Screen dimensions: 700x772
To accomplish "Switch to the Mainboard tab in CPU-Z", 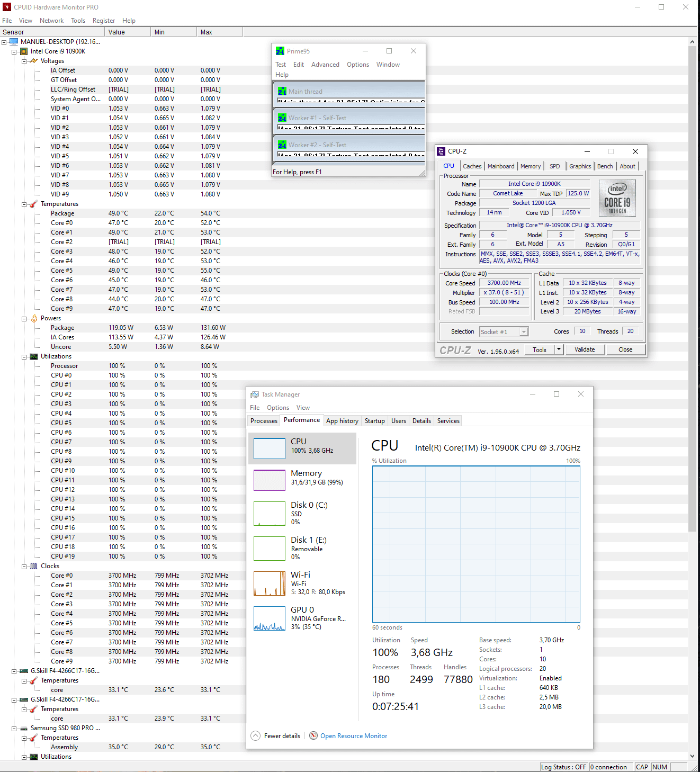I will (501, 166).
